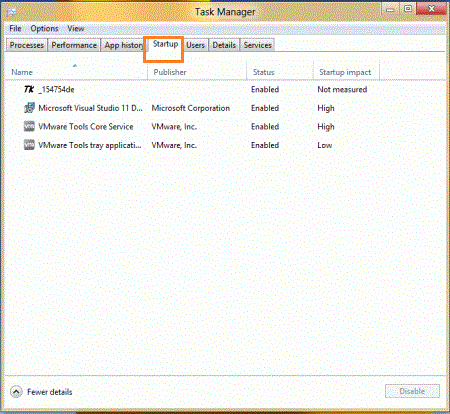
Task: Sort by the Name column header
Action: [x=76, y=72]
